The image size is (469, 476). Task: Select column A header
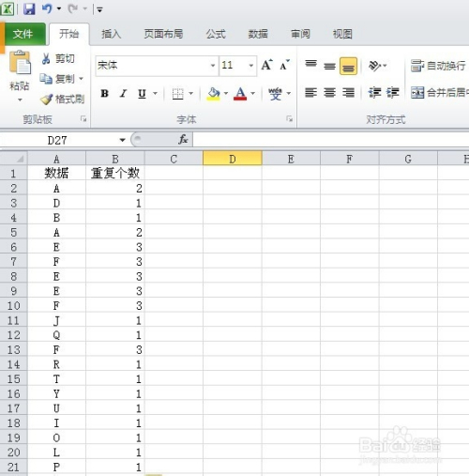tap(56, 159)
